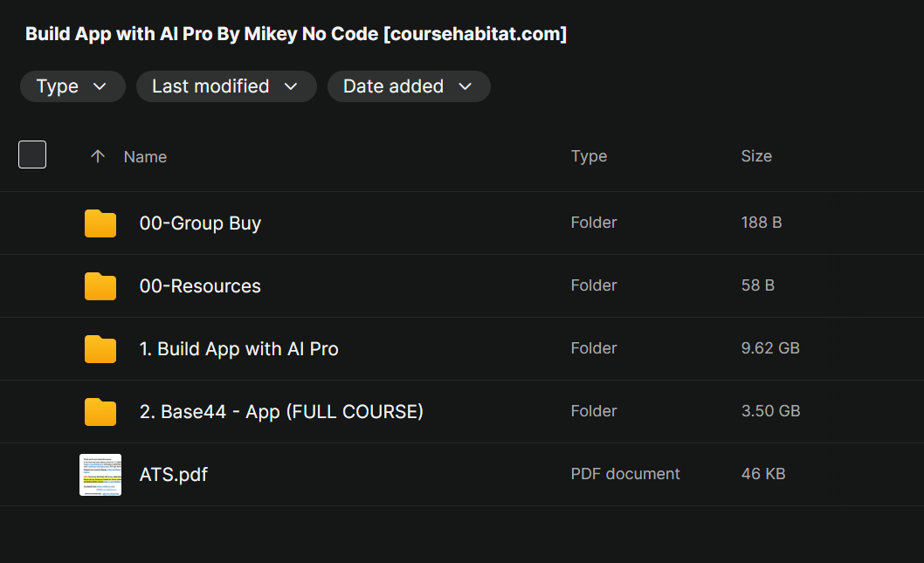Open the Date added filter dropdown
924x563 pixels.
408,86
